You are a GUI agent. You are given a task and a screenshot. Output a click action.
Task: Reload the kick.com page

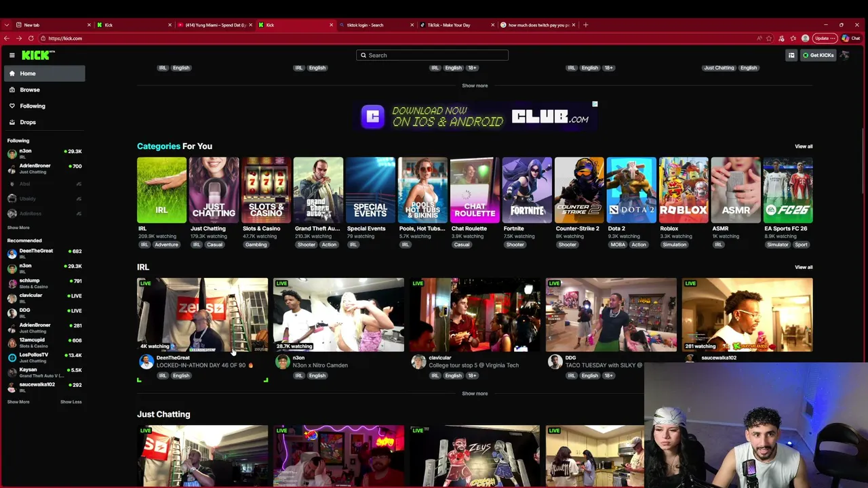coord(31,38)
